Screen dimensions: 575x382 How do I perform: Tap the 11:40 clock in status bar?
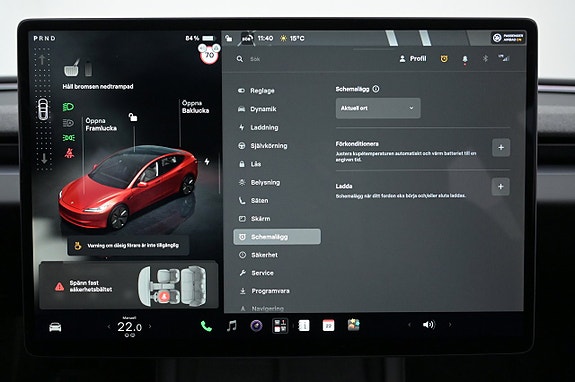[265, 38]
